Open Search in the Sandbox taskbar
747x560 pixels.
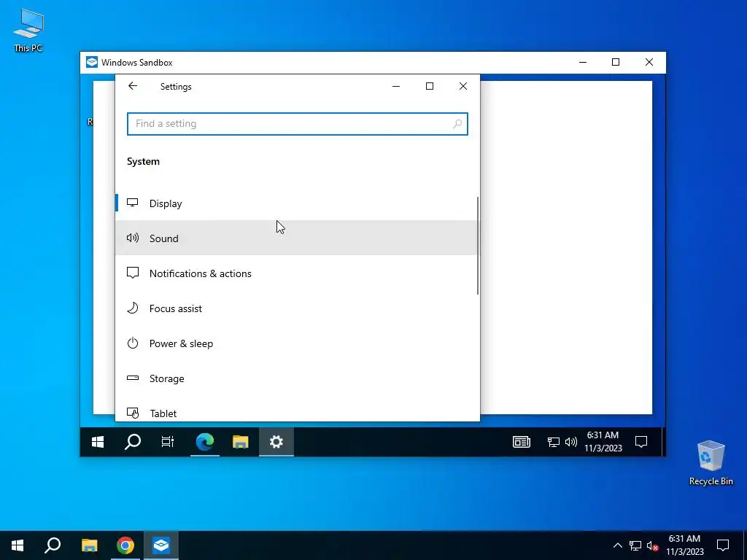point(133,442)
